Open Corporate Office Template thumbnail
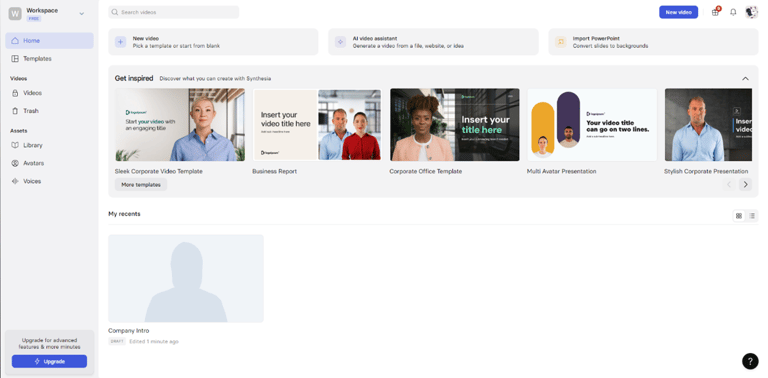 [455, 125]
